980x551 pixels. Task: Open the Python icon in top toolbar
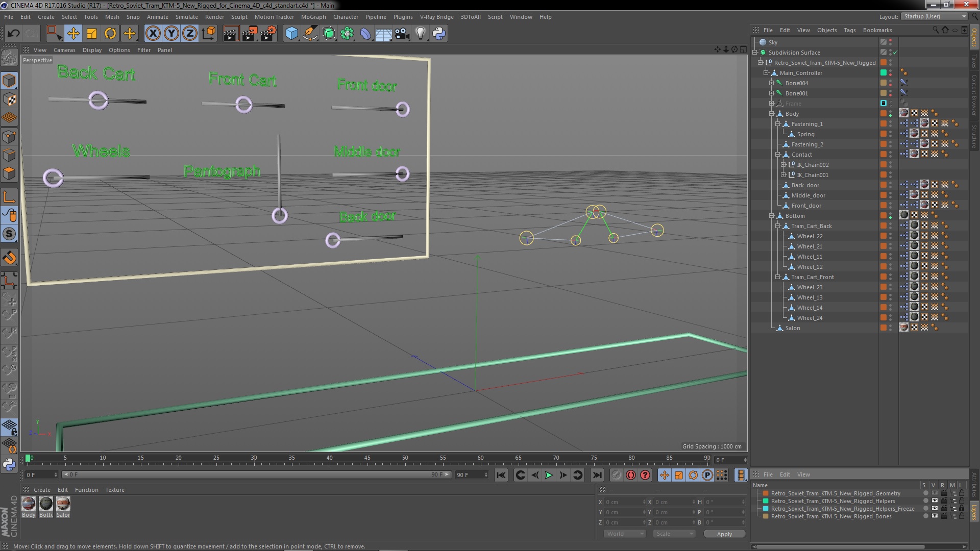tap(439, 34)
